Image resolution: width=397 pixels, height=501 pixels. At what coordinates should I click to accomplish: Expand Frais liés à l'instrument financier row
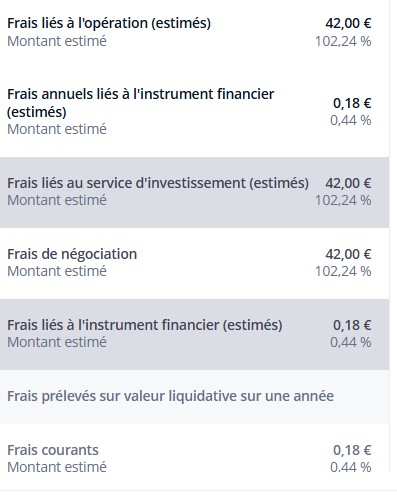tap(194, 334)
